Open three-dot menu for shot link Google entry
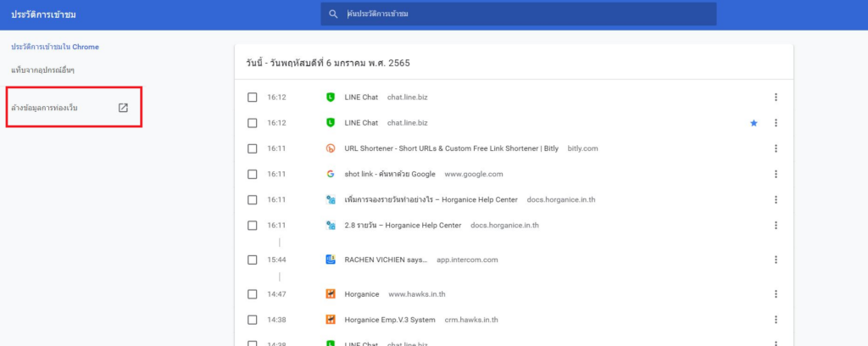 (776, 175)
